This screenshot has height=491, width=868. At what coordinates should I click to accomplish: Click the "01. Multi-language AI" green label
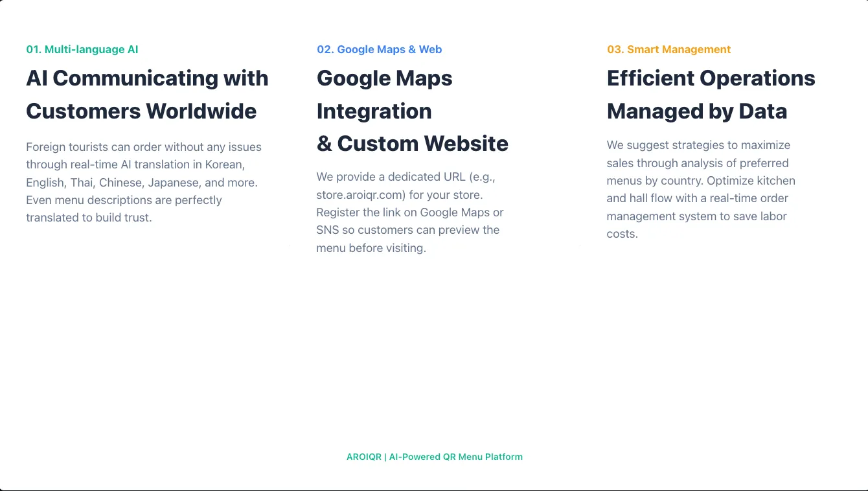[x=82, y=49]
